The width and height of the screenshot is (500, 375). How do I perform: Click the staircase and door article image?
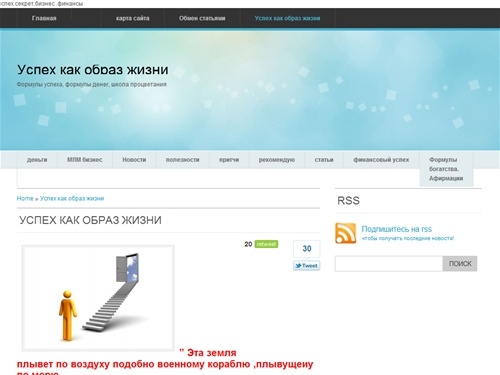[98, 298]
